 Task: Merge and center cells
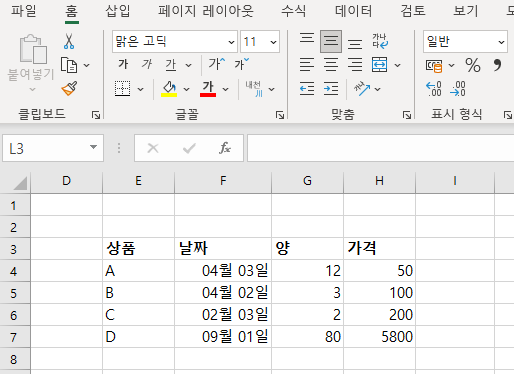379,65
